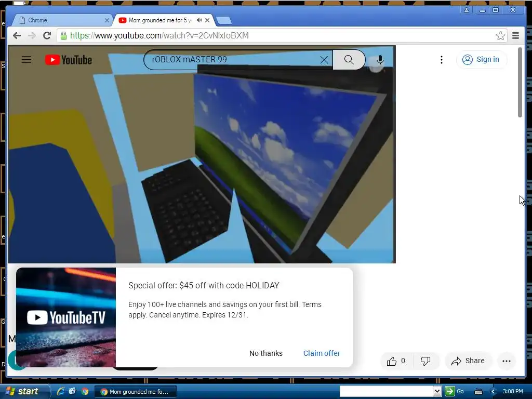Like the video with thumbs up
532x399 pixels.
(396, 361)
